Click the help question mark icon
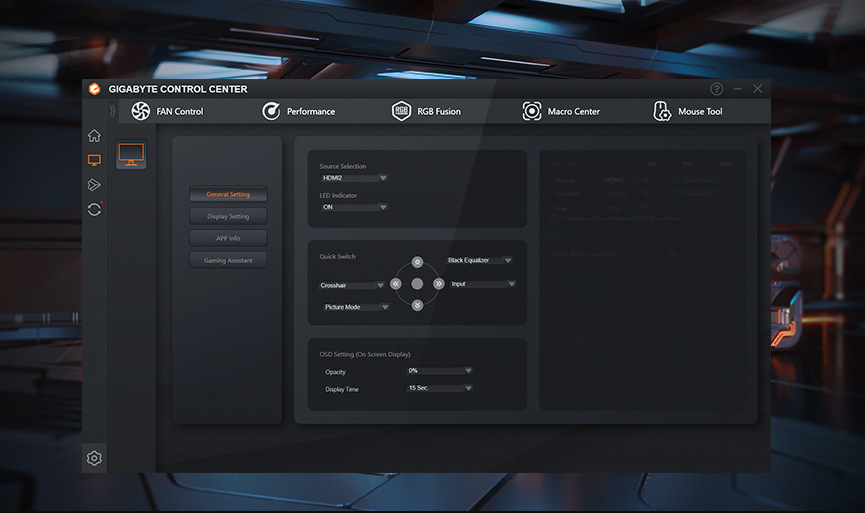 point(717,89)
